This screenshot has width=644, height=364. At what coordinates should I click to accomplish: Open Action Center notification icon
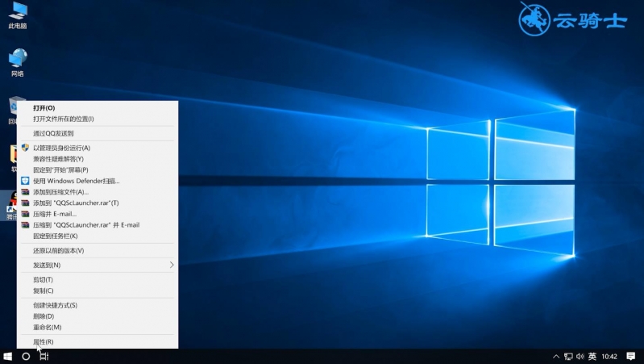pyautogui.click(x=631, y=357)
